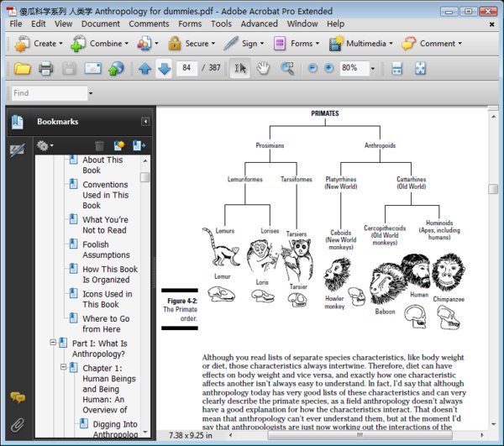The width and height of the screenshot is (504, 446).
Task: Click the Combine files icon
Action: 78,44
